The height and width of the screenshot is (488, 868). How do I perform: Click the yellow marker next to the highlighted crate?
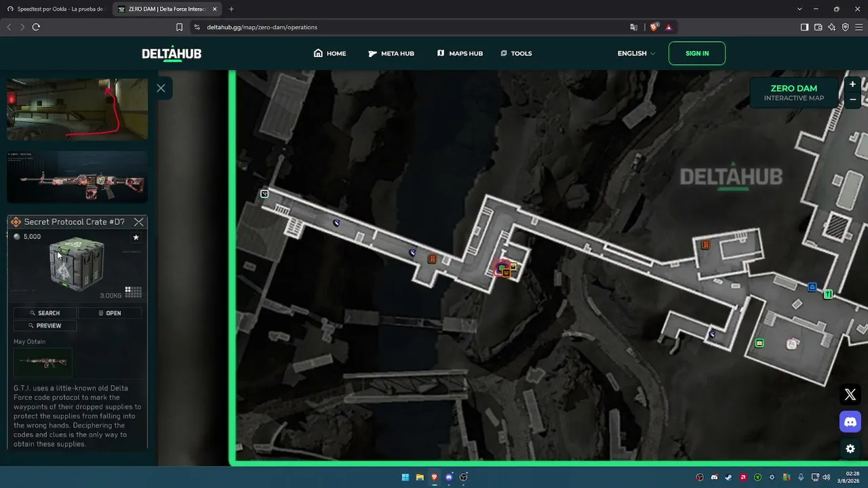513,266
